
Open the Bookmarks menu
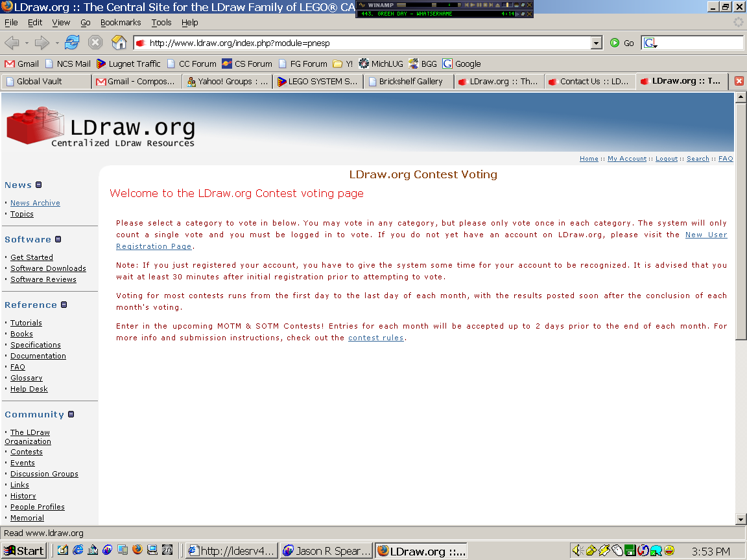[x=121, y=23]
